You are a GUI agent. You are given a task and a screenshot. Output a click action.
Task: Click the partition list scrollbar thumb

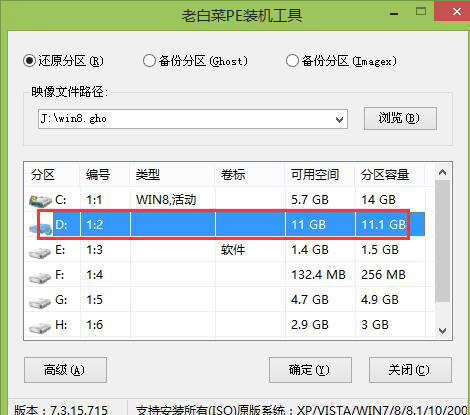click(443, 241)
